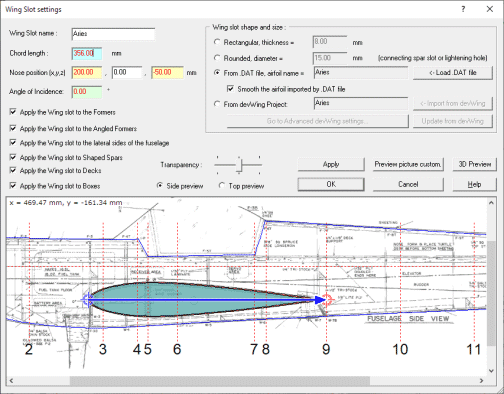
Task: Click the preview scroll up arrow
Action: (x=491, y=203)
